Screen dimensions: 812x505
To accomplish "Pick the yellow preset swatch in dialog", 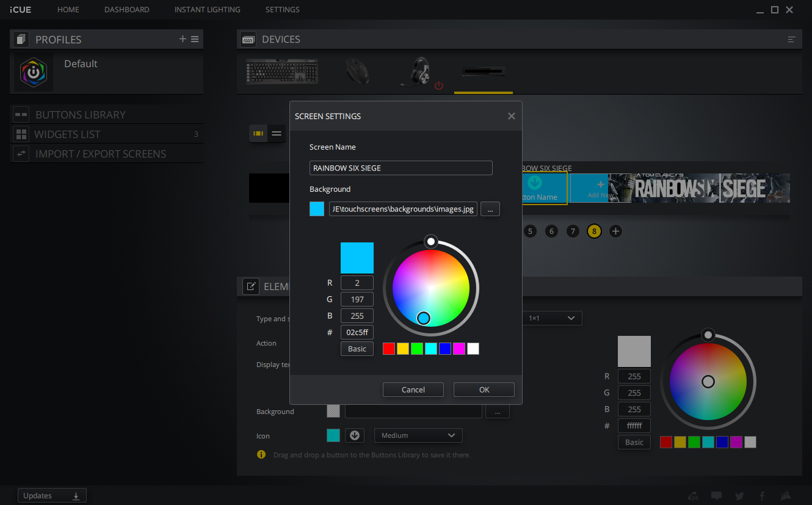I will pyautogui.click(x=403, y=349).
